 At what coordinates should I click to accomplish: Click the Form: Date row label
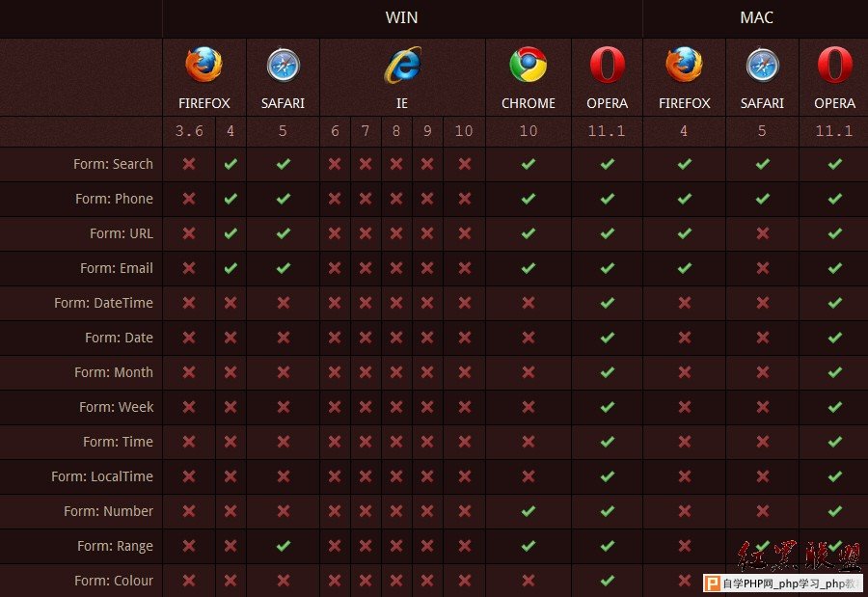click(x=119, y=338)
